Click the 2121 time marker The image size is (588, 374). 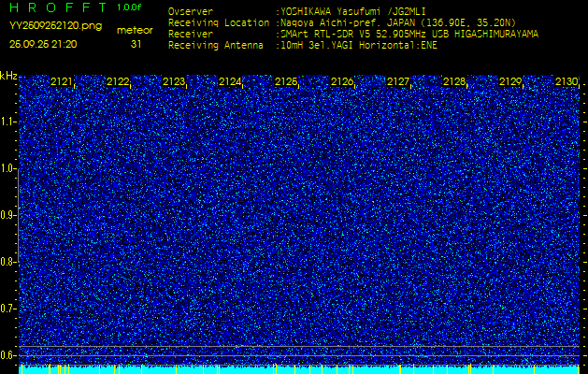click(62, 81)
